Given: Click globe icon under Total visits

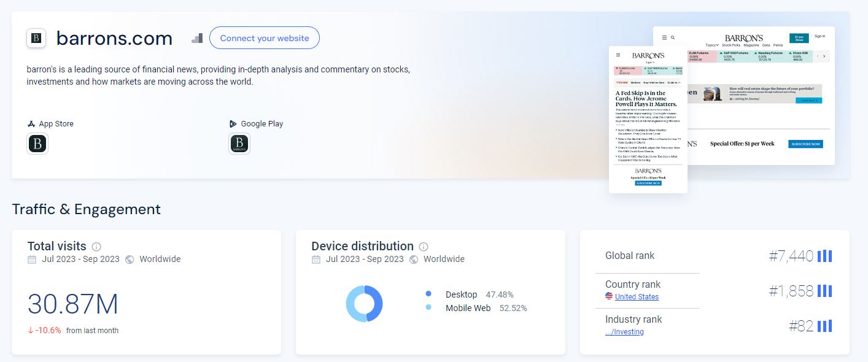Looking at the screenshot, I should [x=130, y=260].
